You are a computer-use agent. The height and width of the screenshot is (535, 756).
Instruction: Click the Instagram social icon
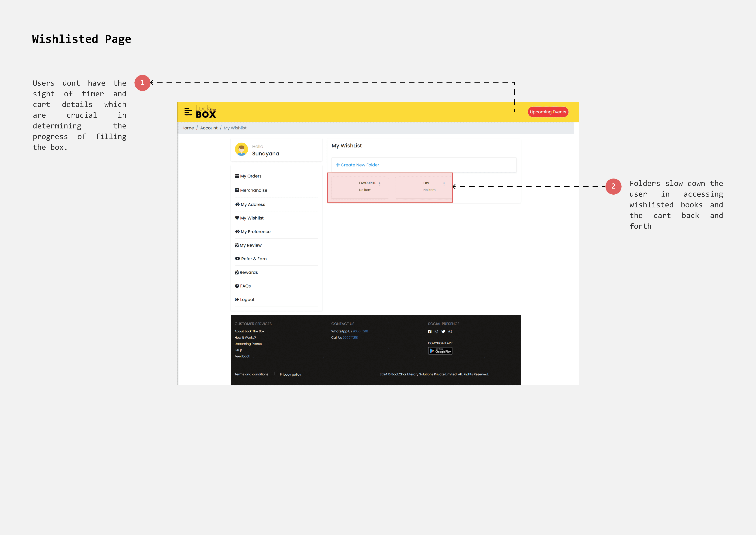point(436,332)
